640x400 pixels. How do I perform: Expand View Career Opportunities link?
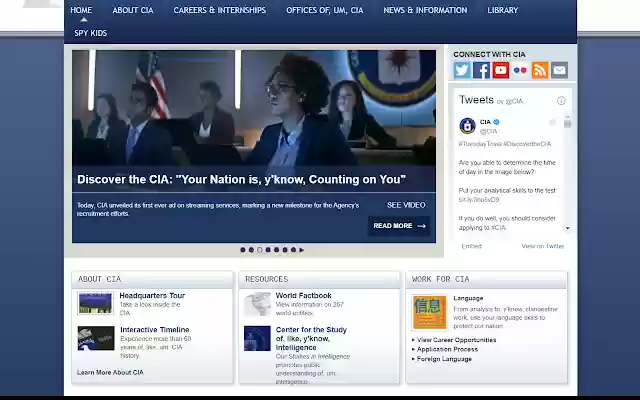click(x=454, y=340)
